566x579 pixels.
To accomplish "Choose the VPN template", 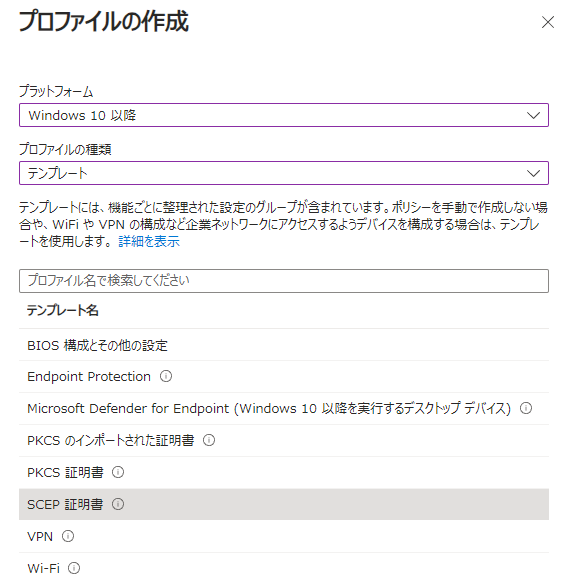I will click(x=284, y=536).
